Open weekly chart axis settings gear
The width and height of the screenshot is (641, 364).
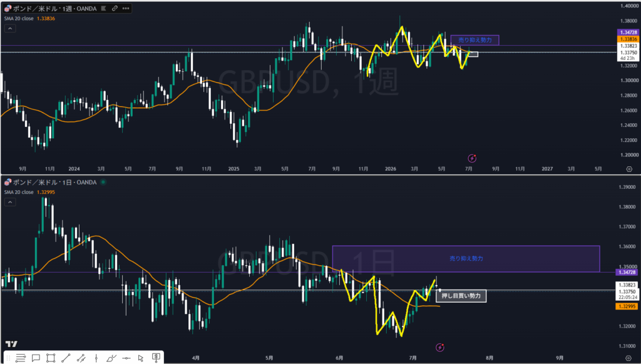pyautogui.click(x=629, y=169)
